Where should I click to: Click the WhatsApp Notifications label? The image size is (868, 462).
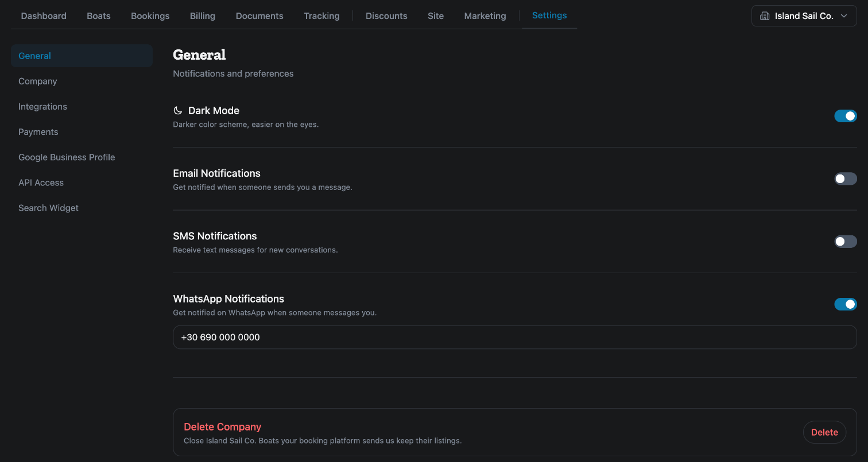[x=228, y=299]
